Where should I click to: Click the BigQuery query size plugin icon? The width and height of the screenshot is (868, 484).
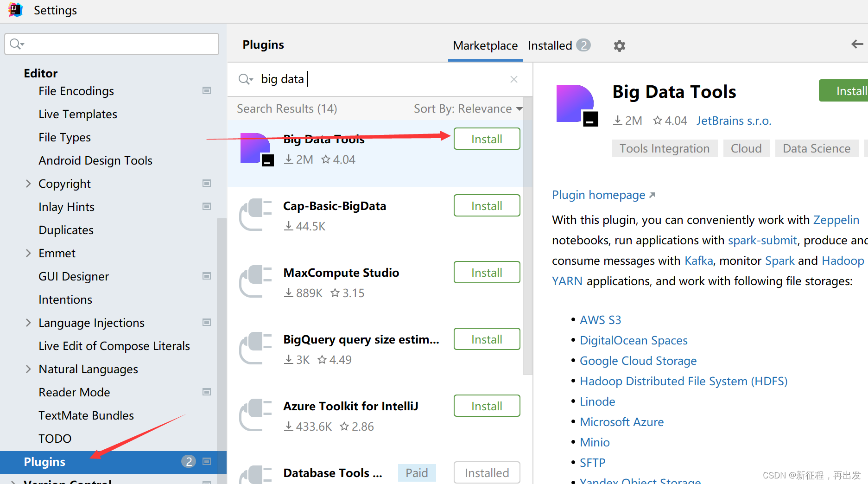255,348
